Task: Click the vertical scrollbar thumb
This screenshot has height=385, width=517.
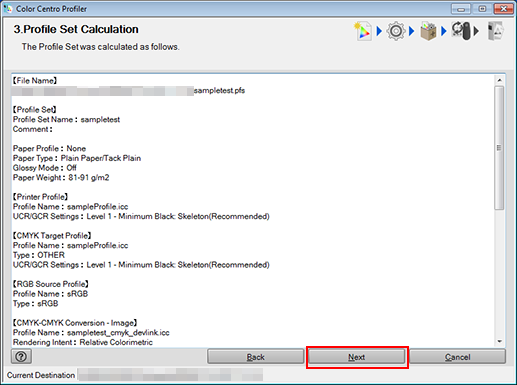Action: (x=499, y=148)
